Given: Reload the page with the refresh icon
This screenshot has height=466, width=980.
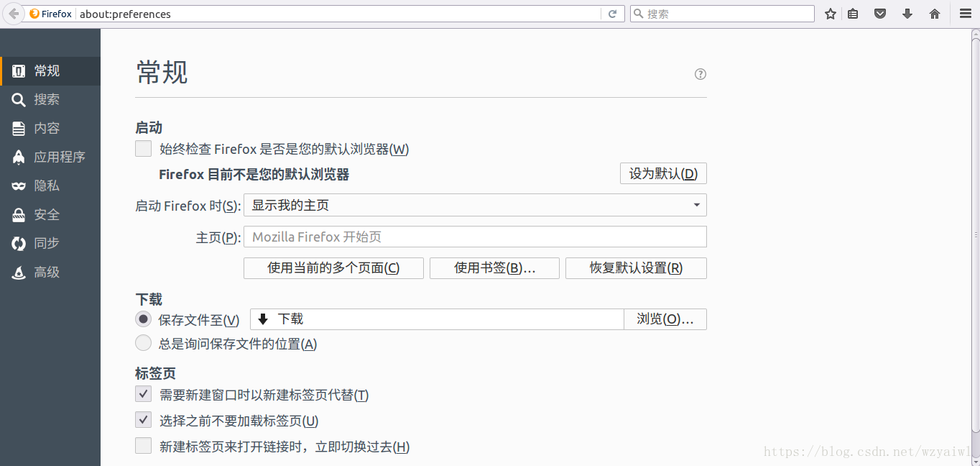Looking at the screenshot, I should tap(613, 14).
